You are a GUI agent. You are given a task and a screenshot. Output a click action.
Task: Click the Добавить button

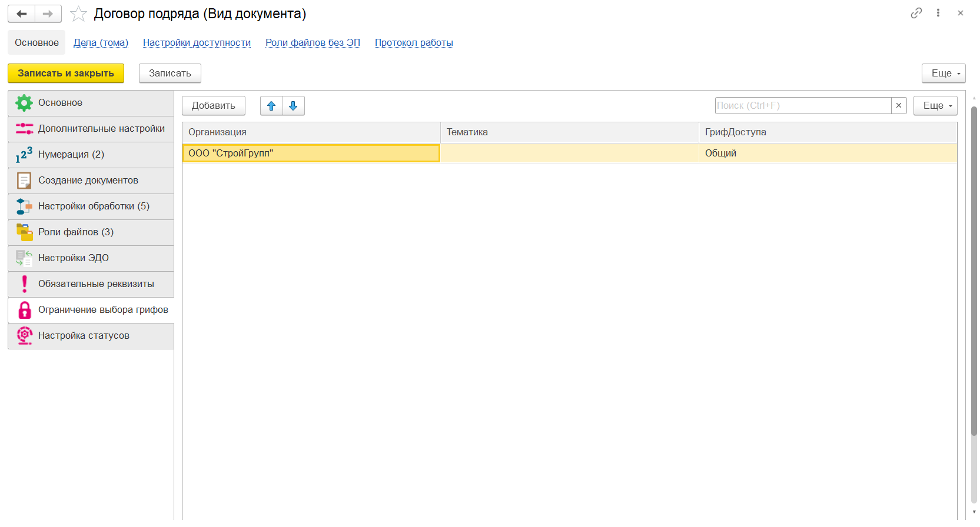coord(213,106)
